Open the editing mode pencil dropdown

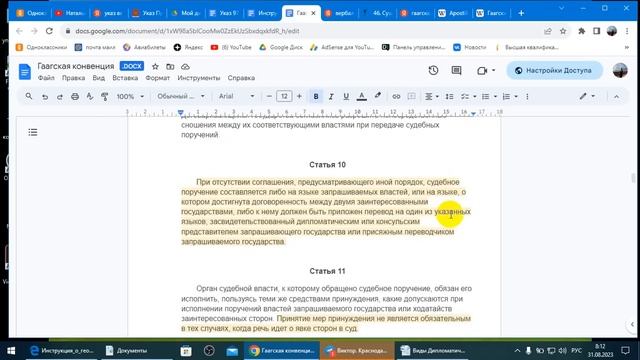(x=587, y=97)
